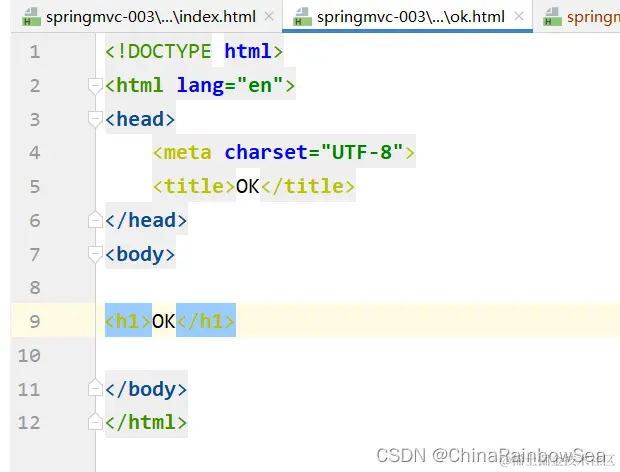This screenshot has width=620, height=472.
Task: Click the meta tag name on line 4
Action: pos(187,153)
